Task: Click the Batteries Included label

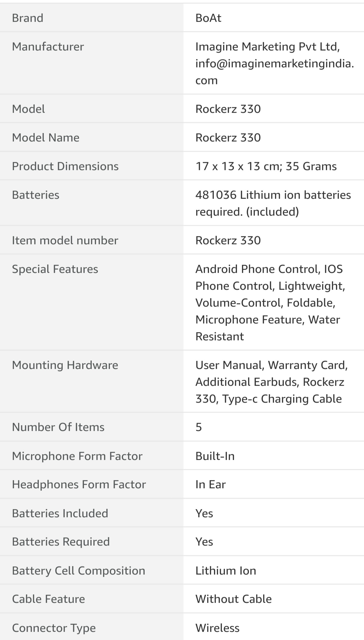Action: [x=60, y=513]
